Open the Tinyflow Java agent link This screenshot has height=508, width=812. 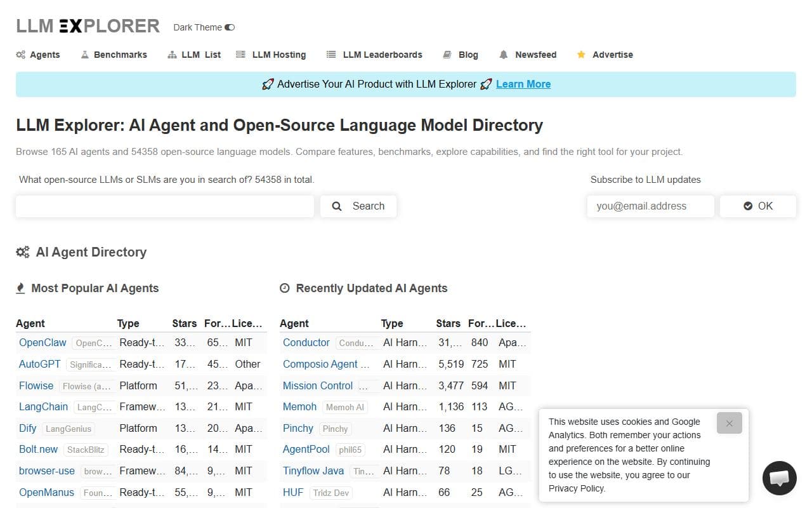pos(313,471)
